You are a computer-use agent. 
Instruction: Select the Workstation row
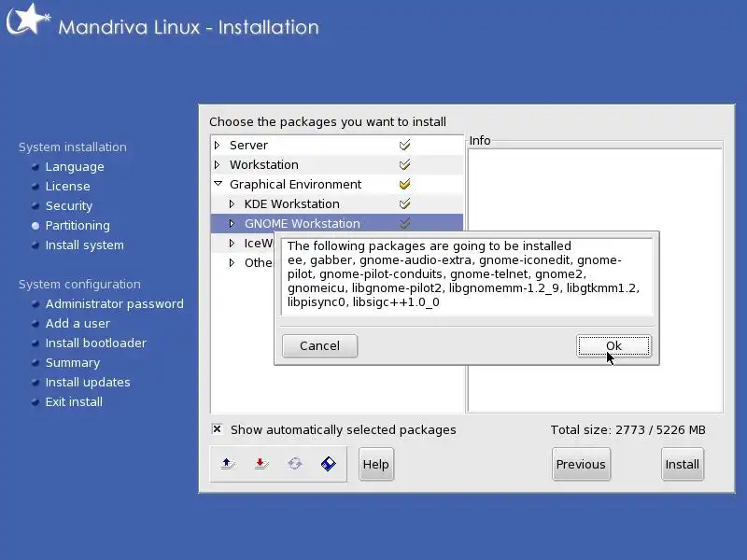coord(337,165)
